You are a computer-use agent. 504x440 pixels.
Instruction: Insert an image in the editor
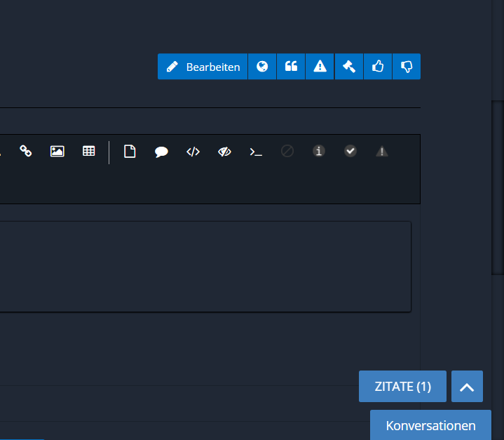tap(57, 151)
